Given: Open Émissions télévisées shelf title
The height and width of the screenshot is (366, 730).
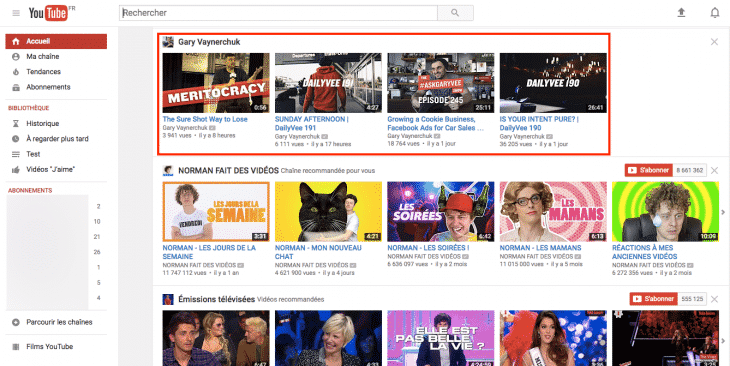Looking at the screenshot, I should point(216,299).
